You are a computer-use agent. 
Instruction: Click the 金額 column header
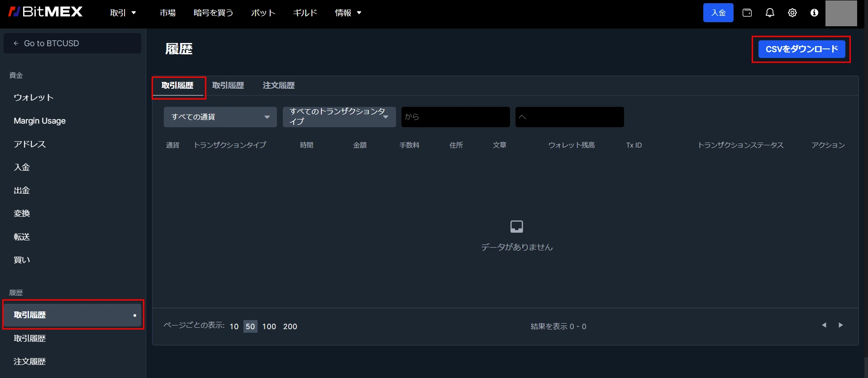[x=360, y=145]
